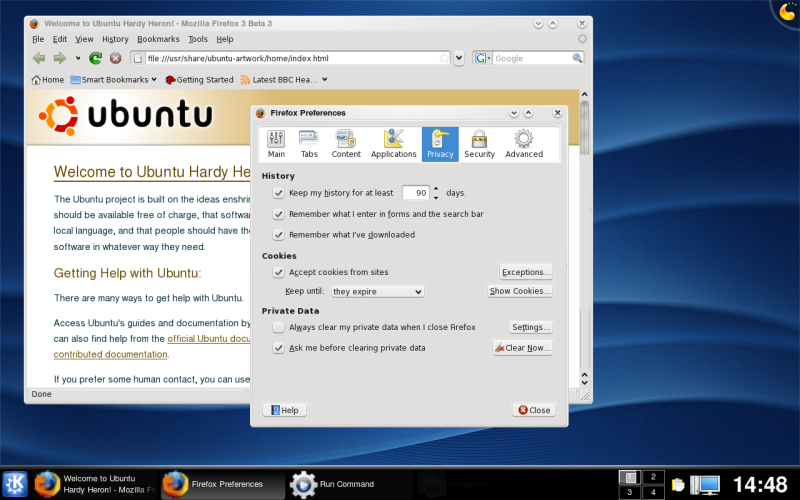Open the Applications preferences pane
Screen dimensions: 800x500
point(393,144)
